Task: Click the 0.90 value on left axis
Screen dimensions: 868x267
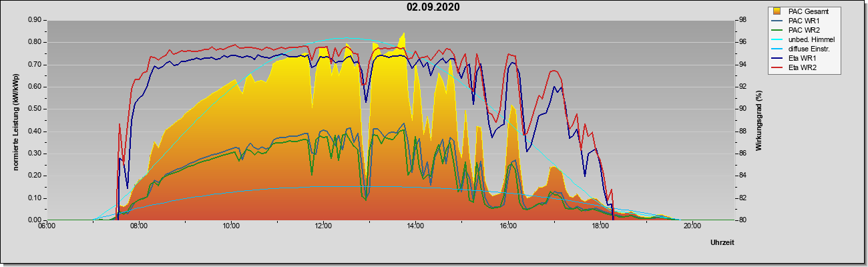Action: pos(35,20)
